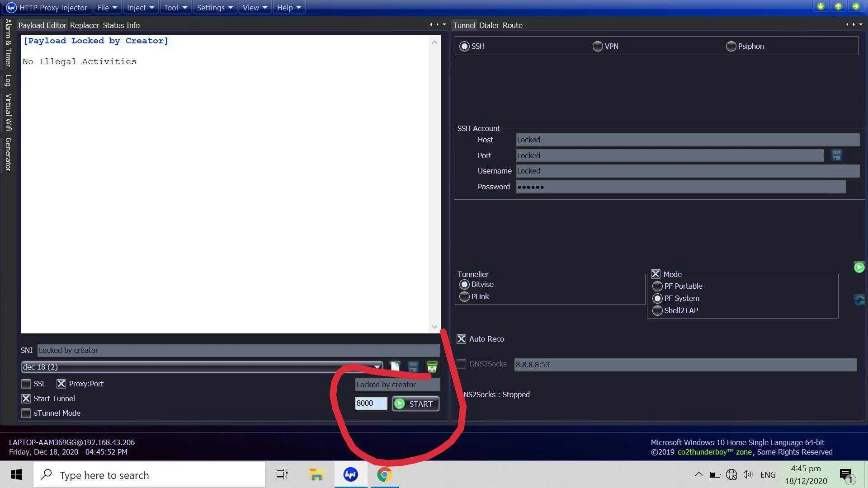Click the HTTP Proxy Injector taskbar icon

[x=351, y=474]
